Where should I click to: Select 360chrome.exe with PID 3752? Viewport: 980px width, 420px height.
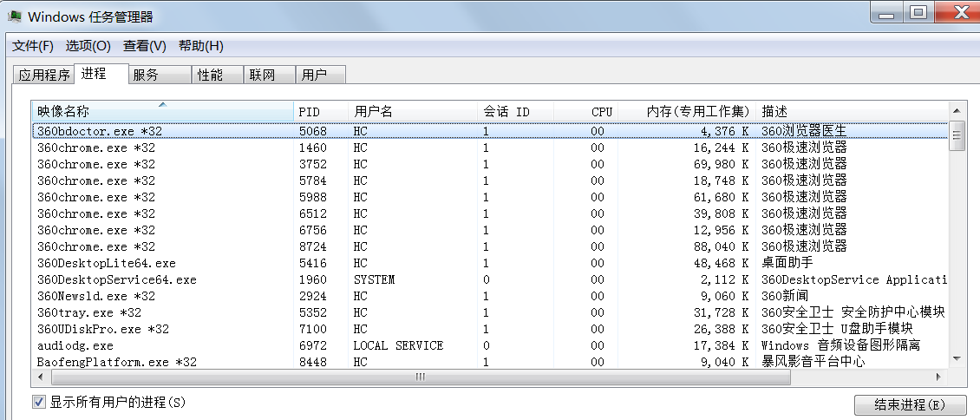[x=490, y=164]
